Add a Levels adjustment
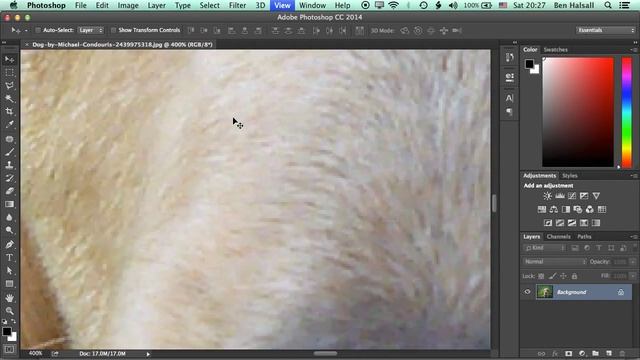Viewport: 640px width, 360px height. tap(560, 196)
